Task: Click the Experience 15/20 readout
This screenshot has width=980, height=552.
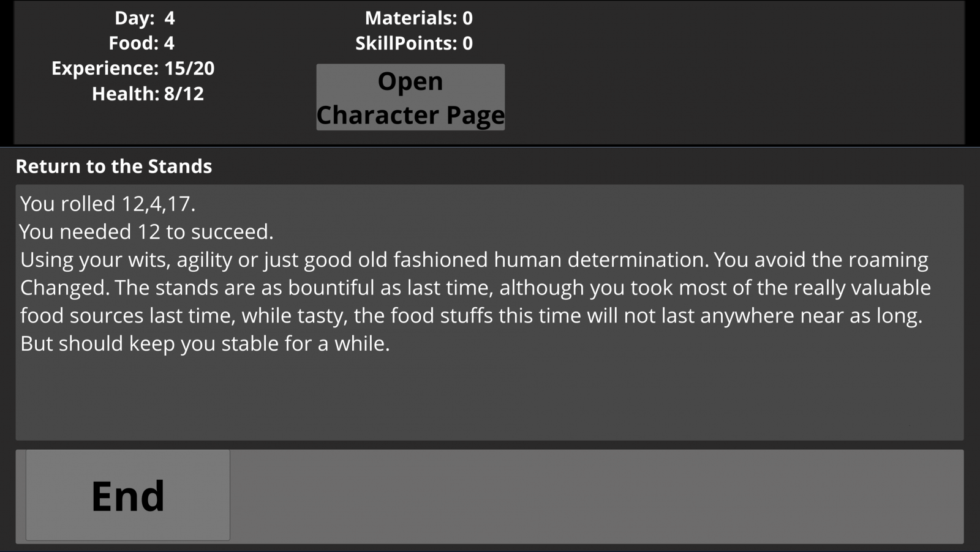Action: point(133,68)
